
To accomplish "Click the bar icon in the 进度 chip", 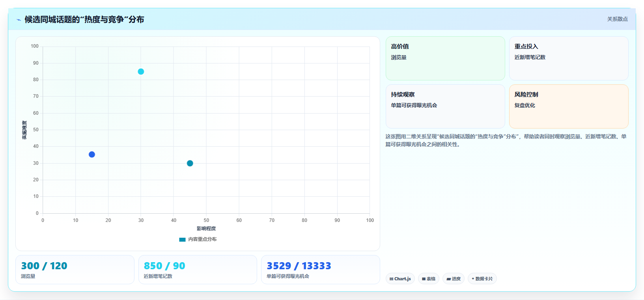I will click(x=448, y=279).
